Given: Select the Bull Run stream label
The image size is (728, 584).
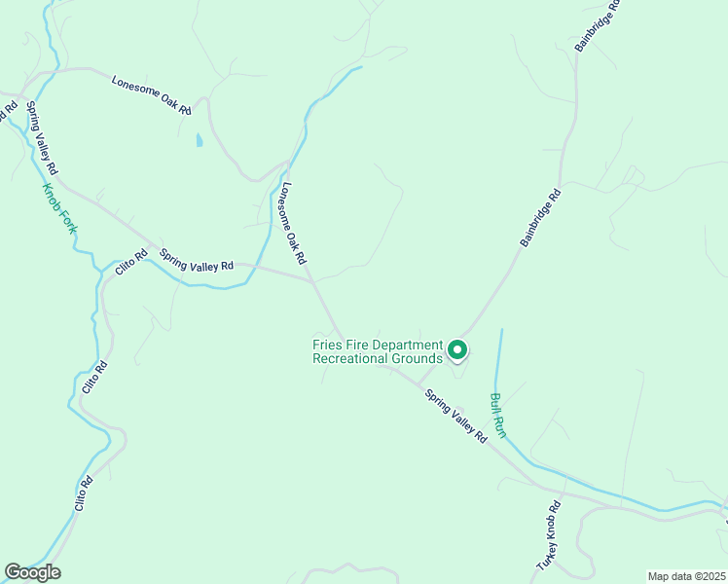Looking at the screenshot, I should click(497, 416).
